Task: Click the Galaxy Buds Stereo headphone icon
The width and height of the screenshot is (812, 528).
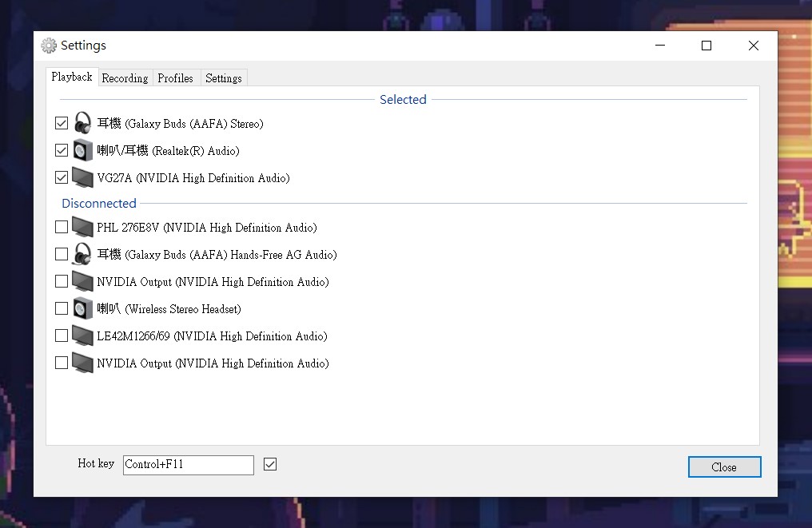Action: pos(82,123)
